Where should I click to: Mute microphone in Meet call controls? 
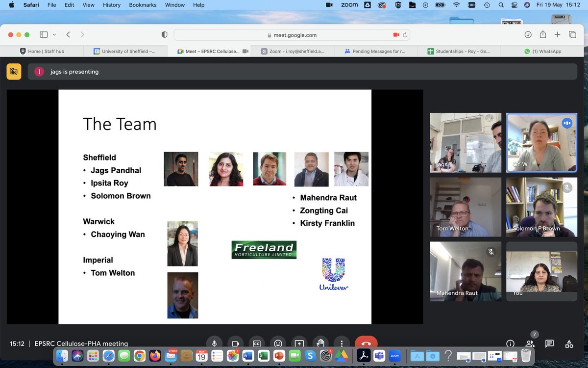(214, 343)
